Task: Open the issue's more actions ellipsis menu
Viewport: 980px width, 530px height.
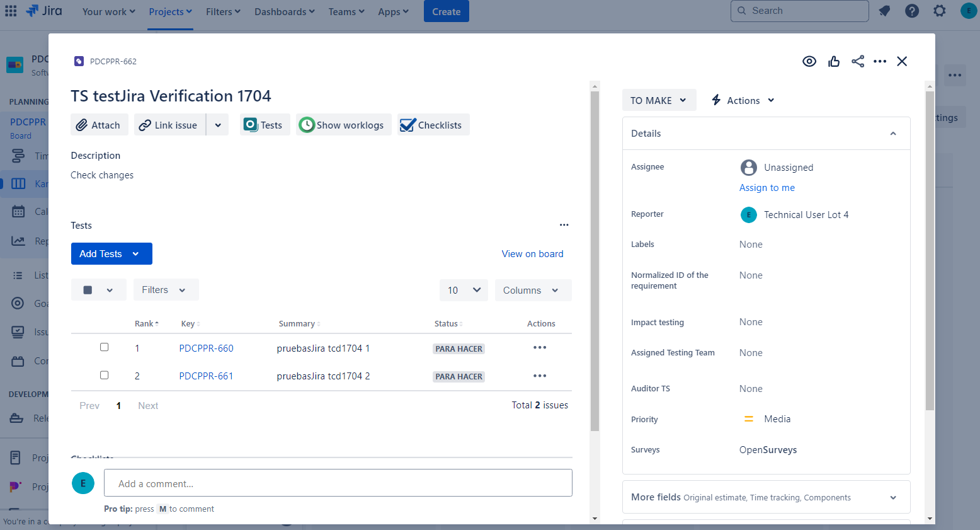Action: [880, 61]
